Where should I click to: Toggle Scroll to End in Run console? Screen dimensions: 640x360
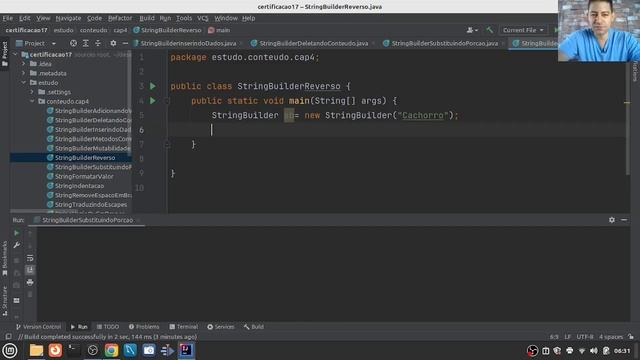click(30, 270)
